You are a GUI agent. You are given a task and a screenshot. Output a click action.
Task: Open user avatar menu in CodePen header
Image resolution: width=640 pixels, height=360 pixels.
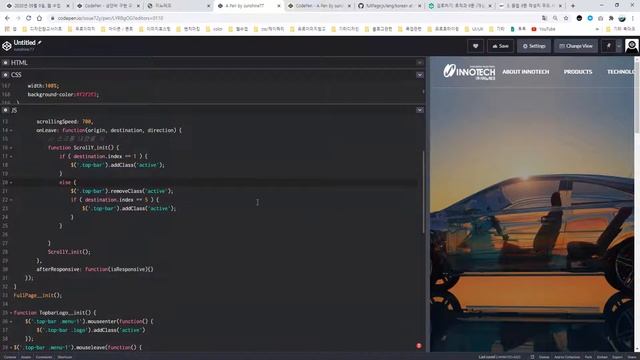pyautogui.click(x=632, y=46)
